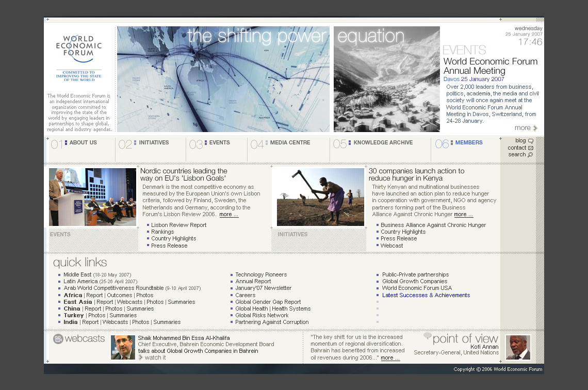Open Latin America quick link
This screenshot has width=588, height=390.
80,281
